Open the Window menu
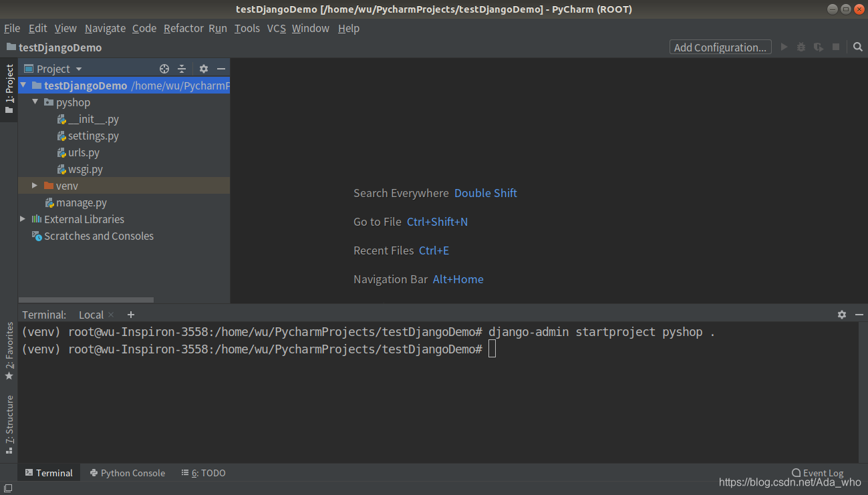868x495 pixels. 311,28
